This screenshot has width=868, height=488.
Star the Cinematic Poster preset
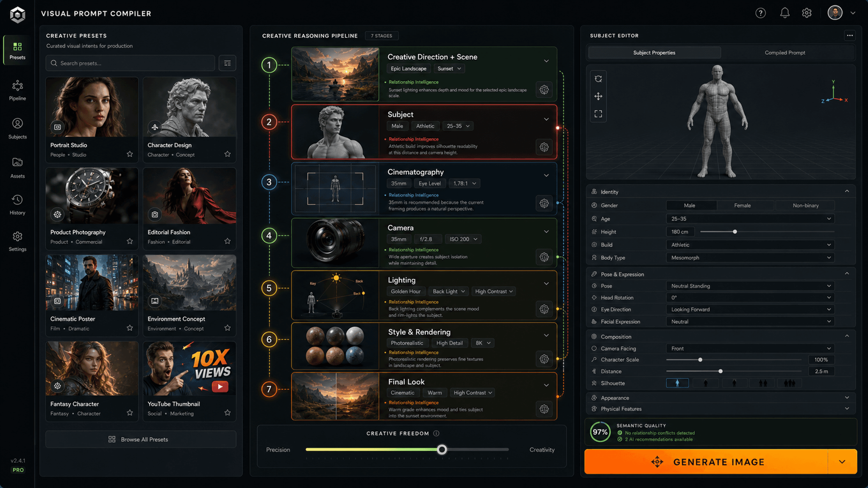click(x=130, y=328)
